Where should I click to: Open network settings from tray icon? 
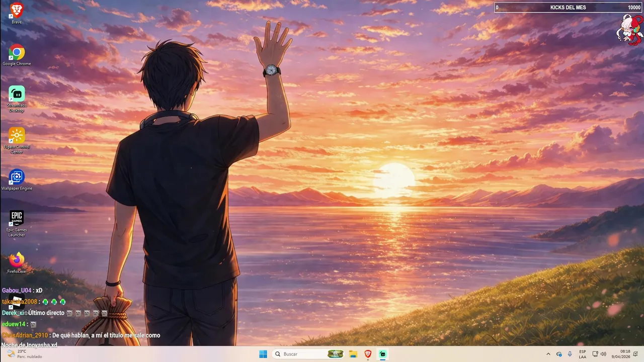pyautogui.click(x=595, y=354)
